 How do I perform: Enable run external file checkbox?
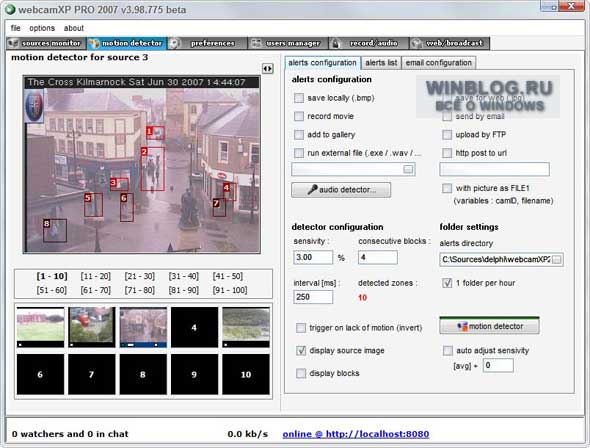(299, 153)
